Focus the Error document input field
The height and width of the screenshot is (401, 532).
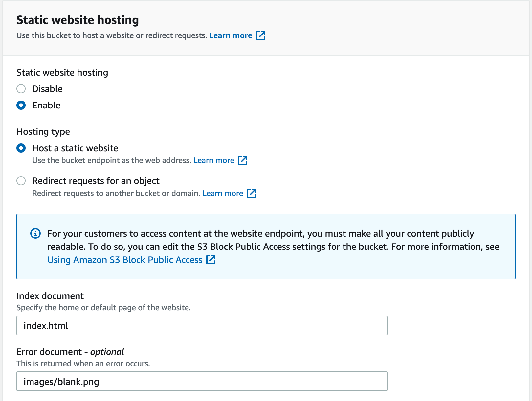(x=202, y=381)
